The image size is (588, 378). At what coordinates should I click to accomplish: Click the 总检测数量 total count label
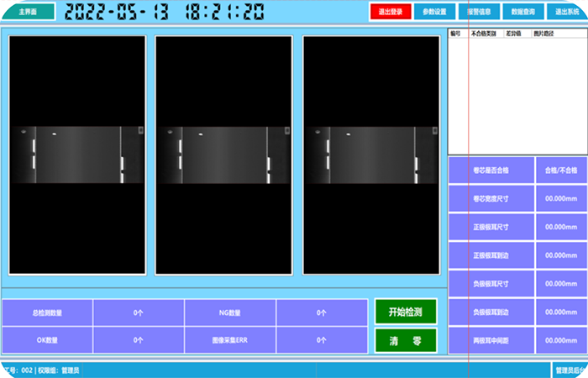pos(47,312)
